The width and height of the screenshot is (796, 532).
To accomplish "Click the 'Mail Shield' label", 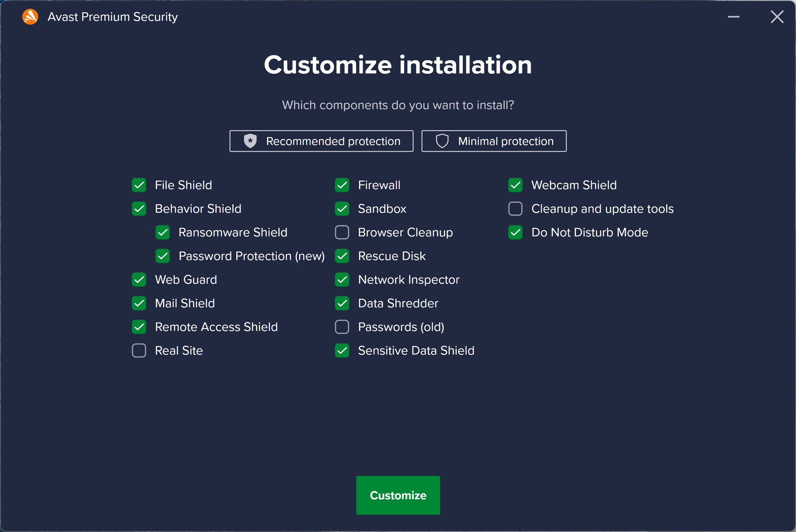I will tap(185, 303).
